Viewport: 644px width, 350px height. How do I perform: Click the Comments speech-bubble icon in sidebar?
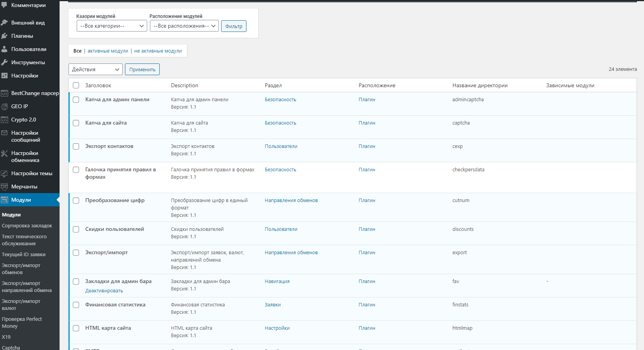[x=5, y=5]
